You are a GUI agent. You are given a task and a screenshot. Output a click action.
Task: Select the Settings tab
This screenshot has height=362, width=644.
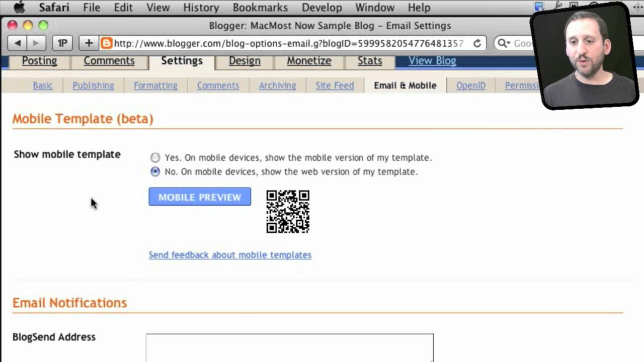[x=182, y=61]
